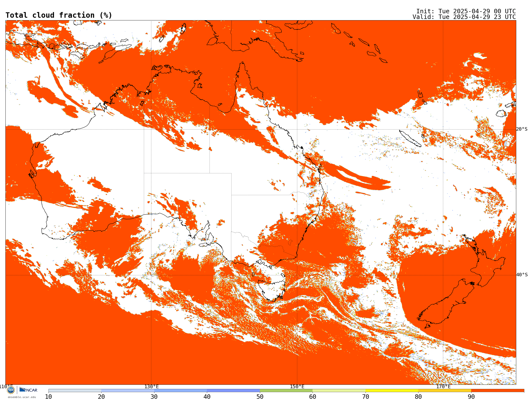Click the colorbar label '60'
532x400 pixels.
[x=313, y=397]
